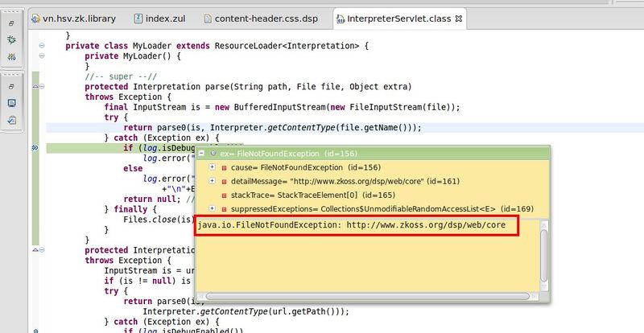Collapse the ex= FileNotFoundException root node
This screenshot has height=333, width=644.
(202, 153)
